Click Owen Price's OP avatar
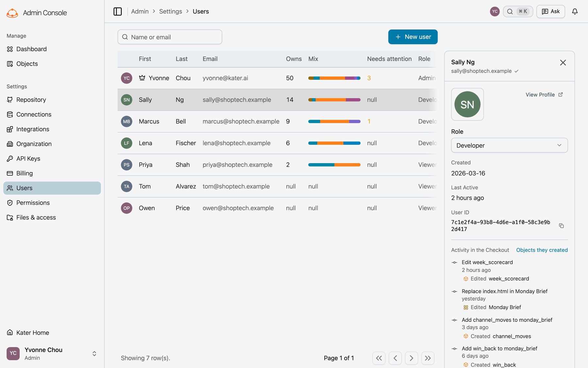 click(126, 208)
